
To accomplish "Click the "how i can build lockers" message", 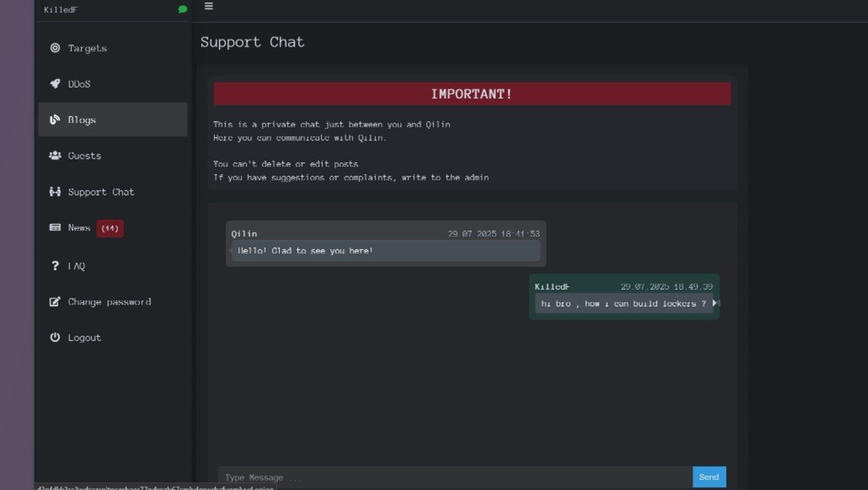I will (x=623, y=304).
